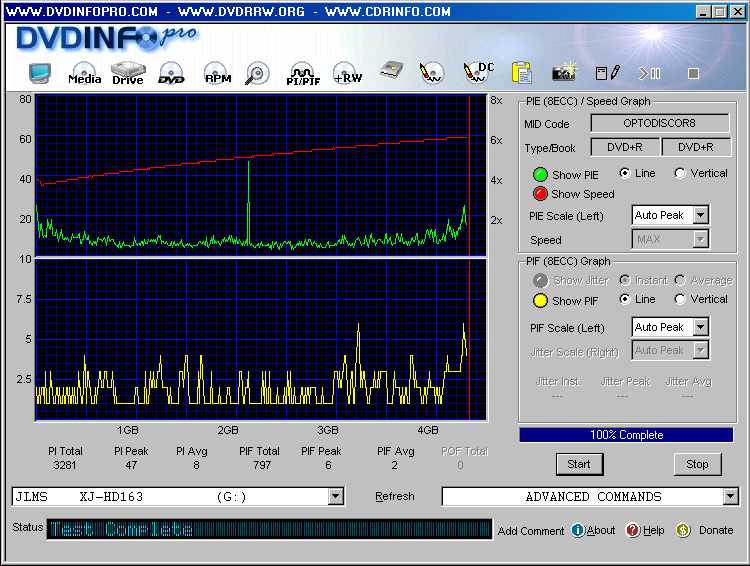
Task: Click the red Help question icon
Action: [x=633, y=530]
